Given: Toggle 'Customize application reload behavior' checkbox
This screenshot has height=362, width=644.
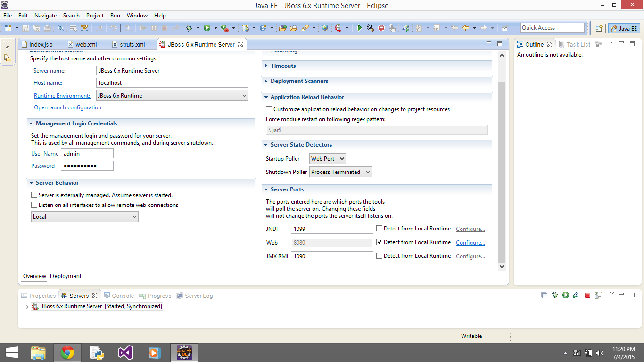Looking at the screenshot, I should (x=269, y=109).
